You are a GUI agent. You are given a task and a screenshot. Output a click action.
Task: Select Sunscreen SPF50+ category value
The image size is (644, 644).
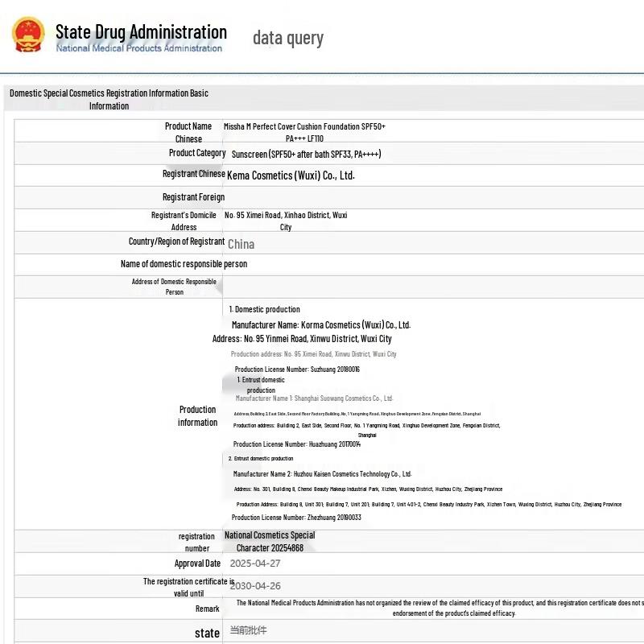pyautogui.click(x=307, y=154)
